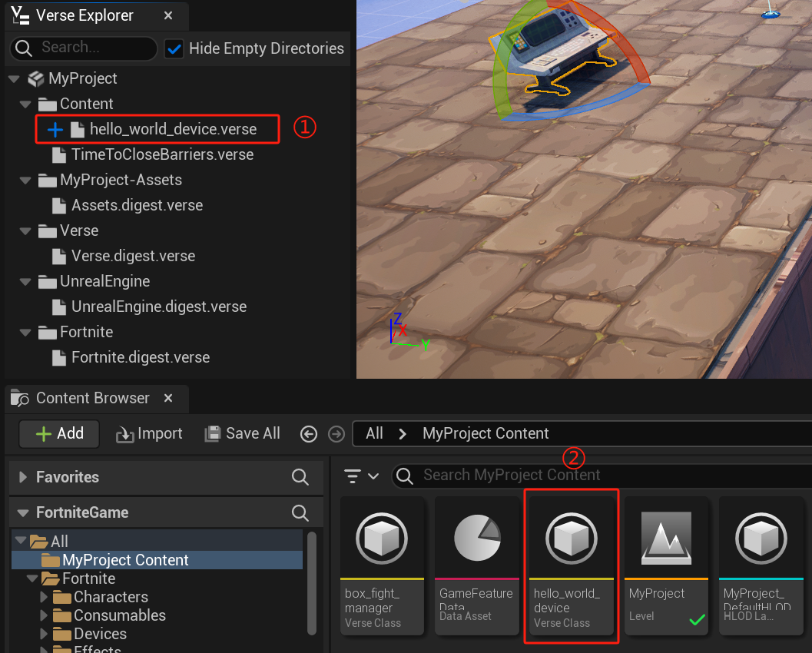The image size is (812, 653).
Task: Collapse the FortniteGame section
Action: coord(23,512)
